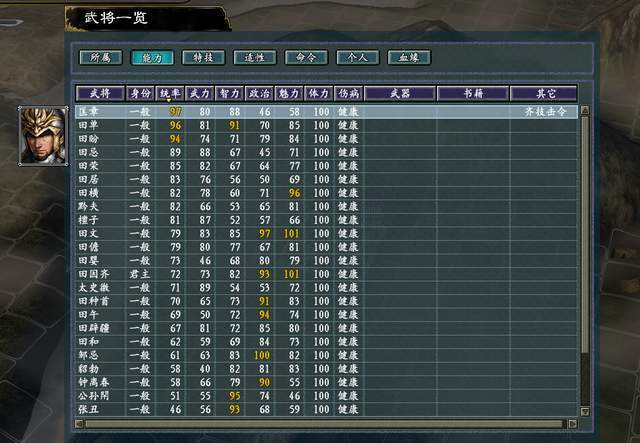Sort by 武力 column header
Screen dimensions: 640x443
[200, 93]
